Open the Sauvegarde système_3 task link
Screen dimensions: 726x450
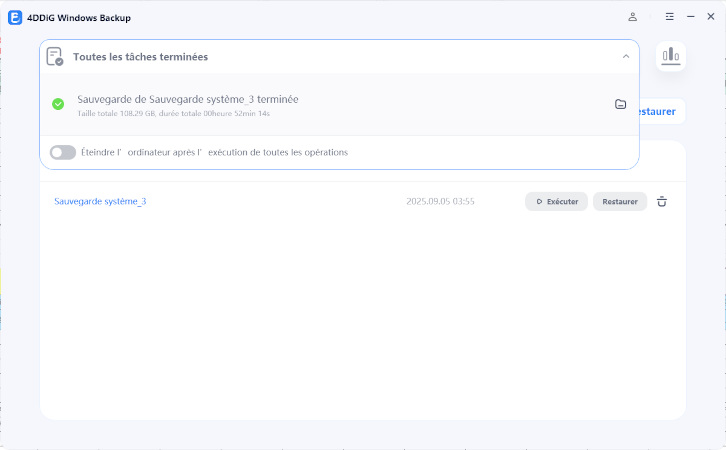click(x=100, y=201)
